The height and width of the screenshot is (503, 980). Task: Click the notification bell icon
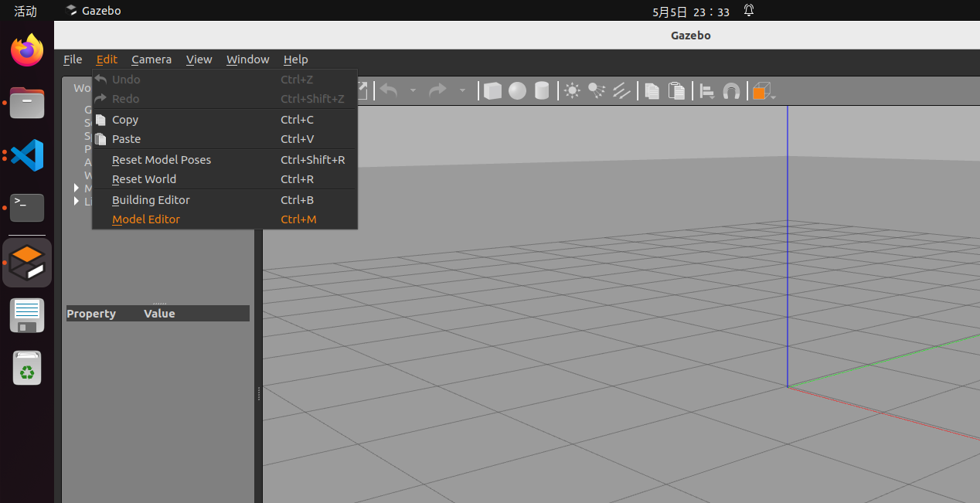tap(749, 11)
